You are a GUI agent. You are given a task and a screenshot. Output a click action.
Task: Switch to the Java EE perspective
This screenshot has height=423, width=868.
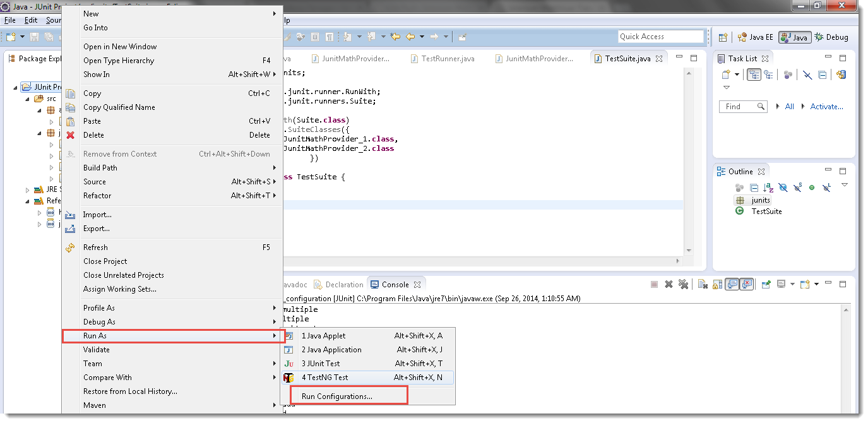point(755,37)
